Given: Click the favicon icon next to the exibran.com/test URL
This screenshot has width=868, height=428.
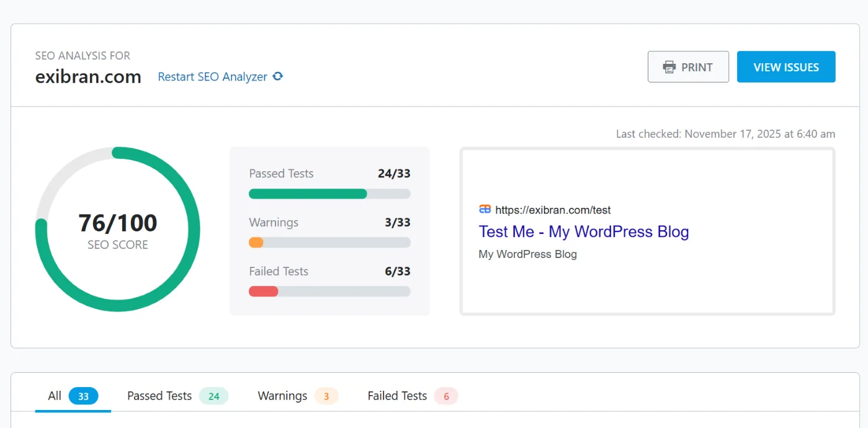Looking at the screenshot, I should click(485, 209).
